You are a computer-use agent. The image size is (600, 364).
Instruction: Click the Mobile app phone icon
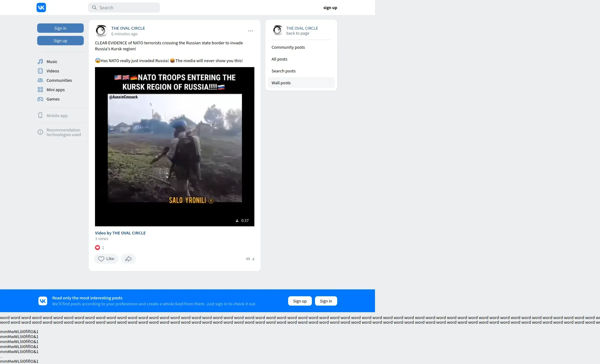click(x=40, y=115)
